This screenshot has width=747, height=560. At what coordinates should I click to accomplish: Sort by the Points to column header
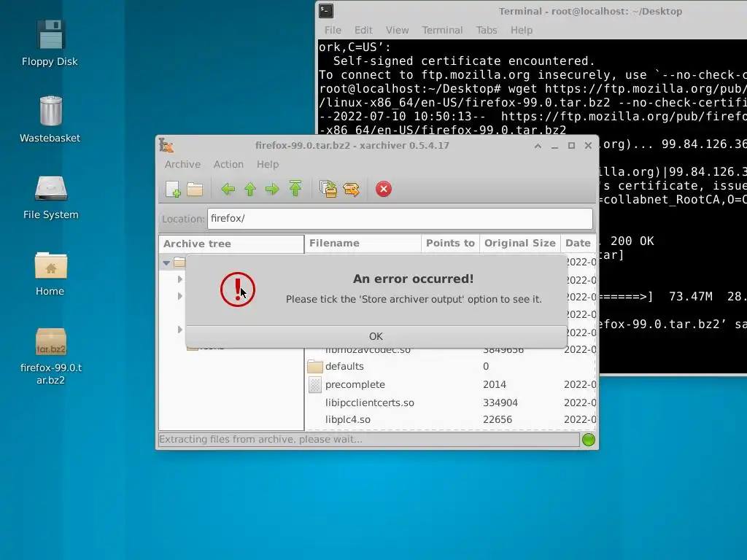[450, 244]
